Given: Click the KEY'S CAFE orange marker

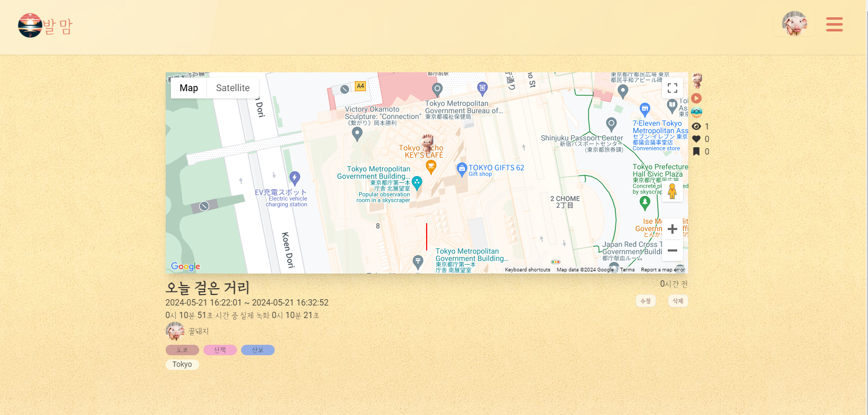Looking at the screenshot, I should 431,167.
